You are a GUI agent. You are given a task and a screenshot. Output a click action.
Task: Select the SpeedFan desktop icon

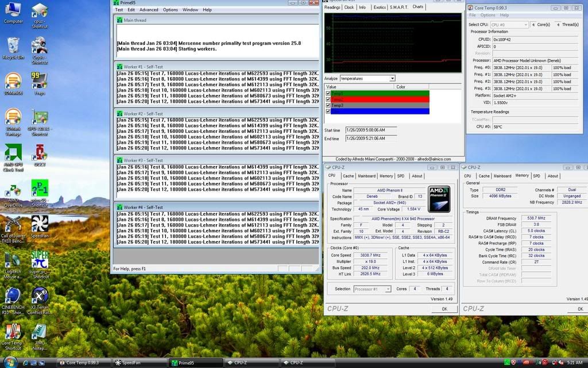(x=40, y=227)
